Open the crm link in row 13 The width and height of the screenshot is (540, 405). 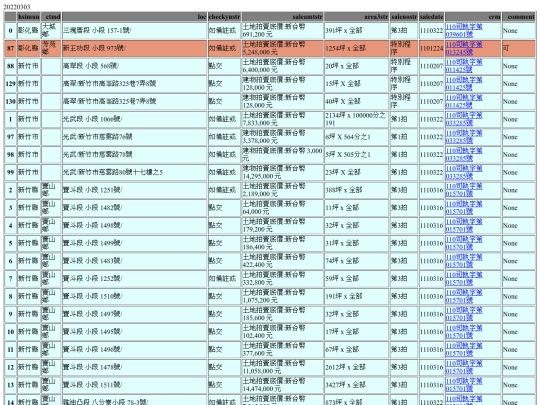click(x=464, y=385)
